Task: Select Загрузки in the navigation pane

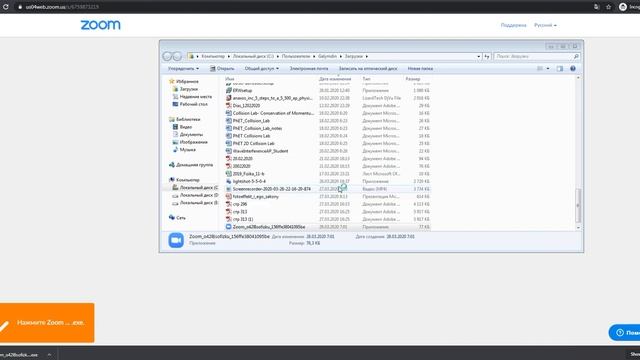Action: coord(189,89)
